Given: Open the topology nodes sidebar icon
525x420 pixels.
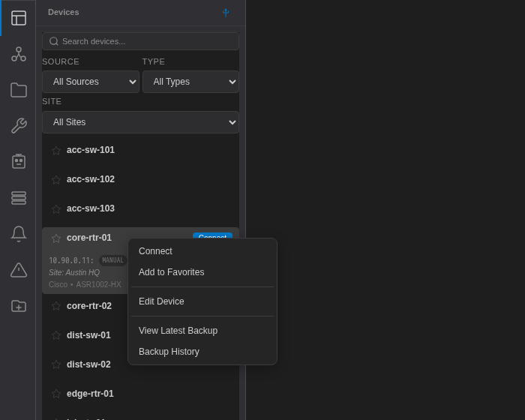Looking at the screenshot, I should (19, 54).
